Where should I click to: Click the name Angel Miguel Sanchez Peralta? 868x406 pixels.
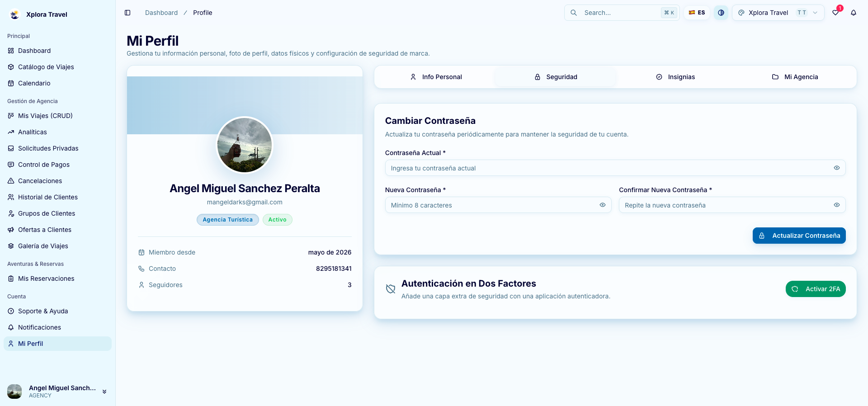coord(245,189)
